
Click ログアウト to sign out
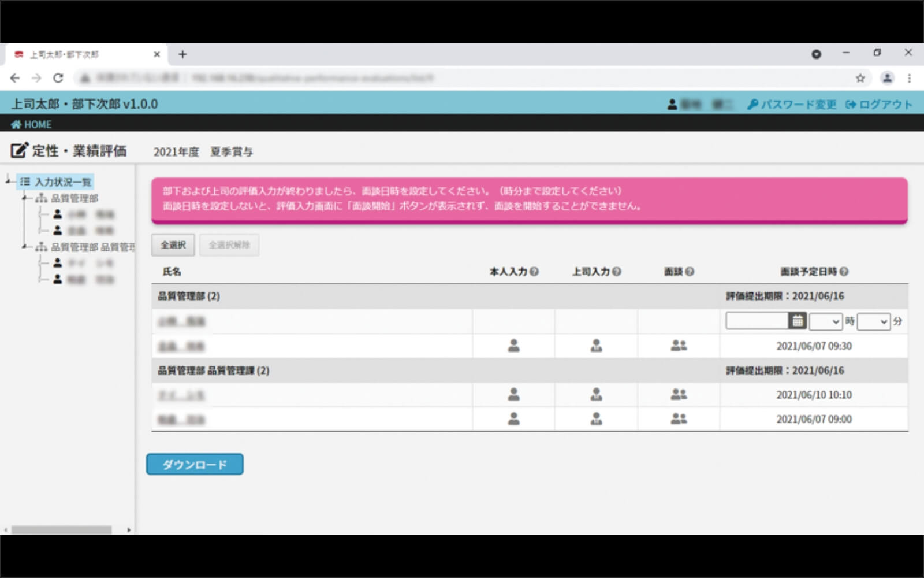coord(879,105)
